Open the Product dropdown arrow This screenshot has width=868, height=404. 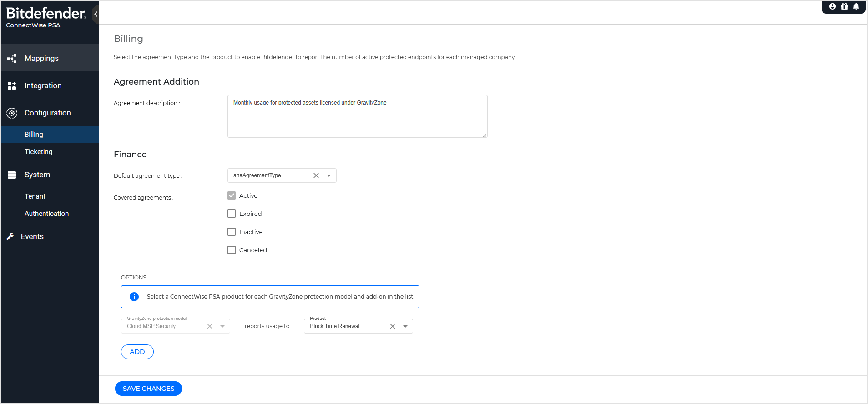click(x=405, y=326)
